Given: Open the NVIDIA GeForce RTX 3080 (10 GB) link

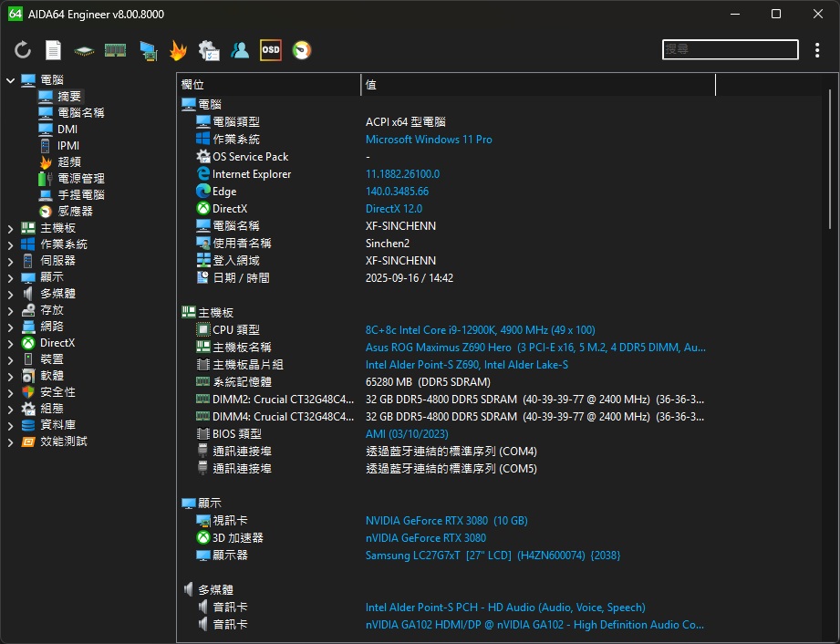Looking at the screenshot, I should [446, 521].
